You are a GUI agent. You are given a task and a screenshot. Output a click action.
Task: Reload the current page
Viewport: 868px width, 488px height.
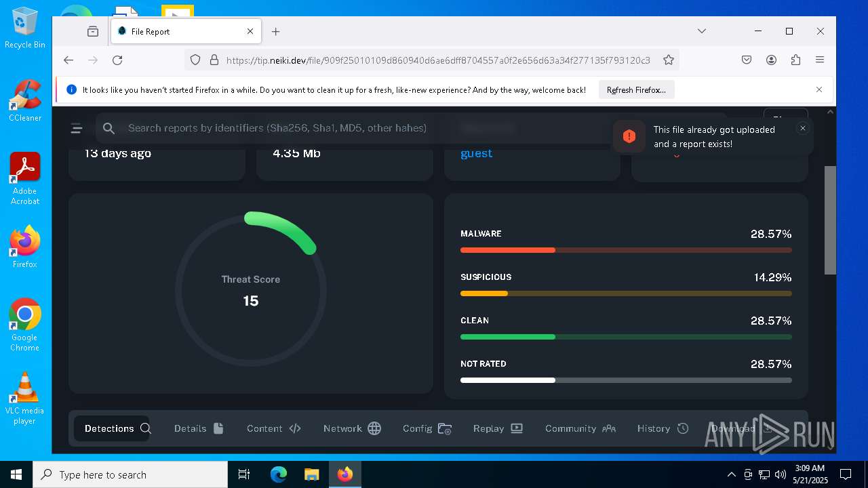[x=117, y=60]
